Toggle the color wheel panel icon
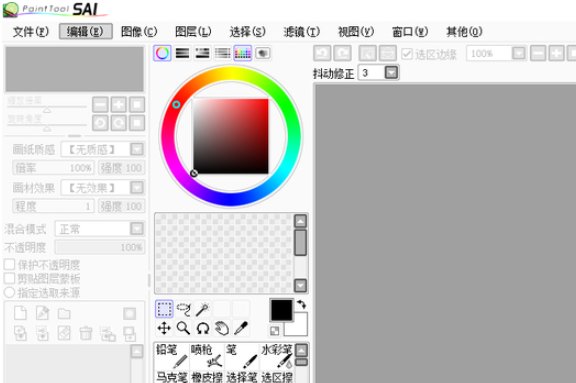The image size is (576, 383). point(162,53)
